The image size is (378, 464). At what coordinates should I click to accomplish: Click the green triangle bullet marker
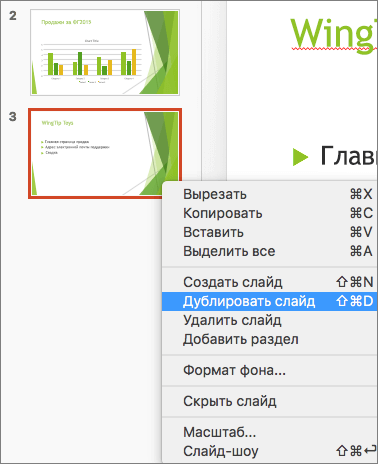point(300,157)
